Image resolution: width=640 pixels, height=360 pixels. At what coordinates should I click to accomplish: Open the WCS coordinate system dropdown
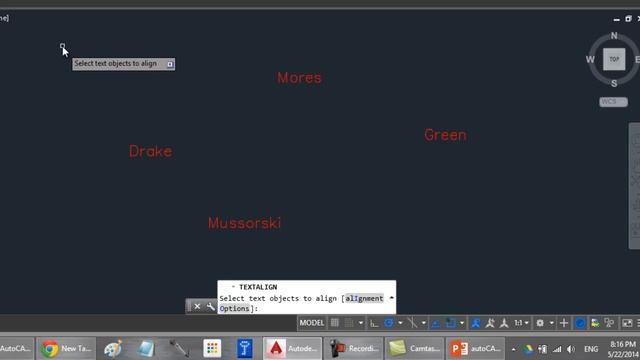click(x=613, y=102)
